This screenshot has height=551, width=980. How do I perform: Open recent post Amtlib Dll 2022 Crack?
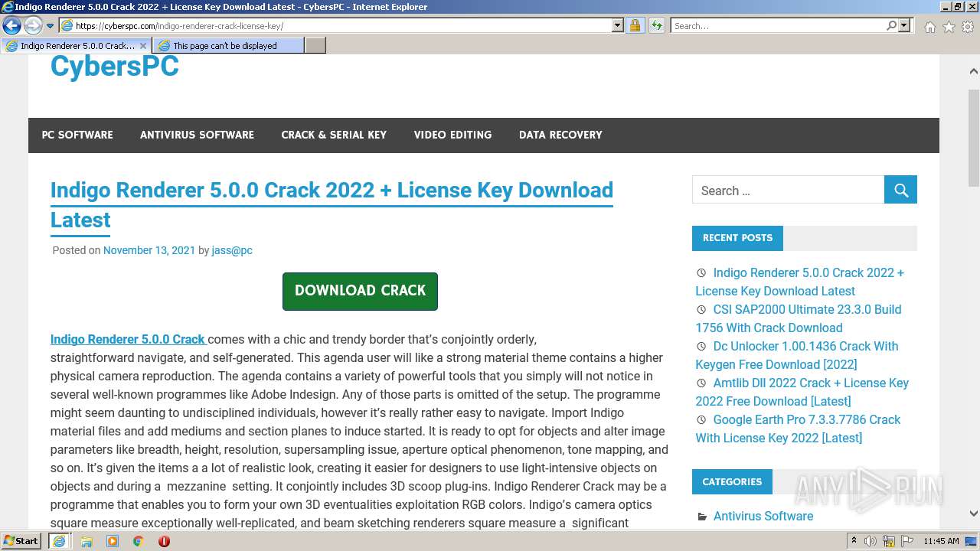point(802,392)
